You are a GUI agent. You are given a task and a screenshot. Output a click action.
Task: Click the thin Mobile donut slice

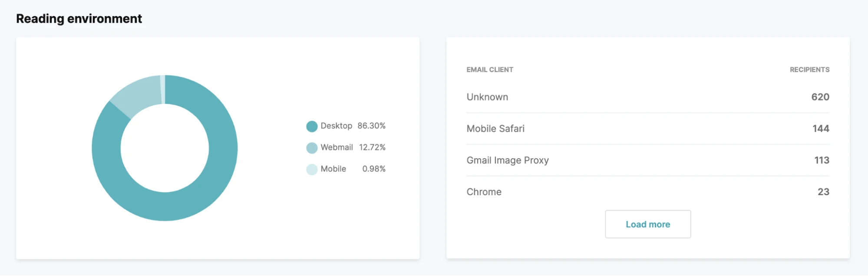(x=162, y=90)
